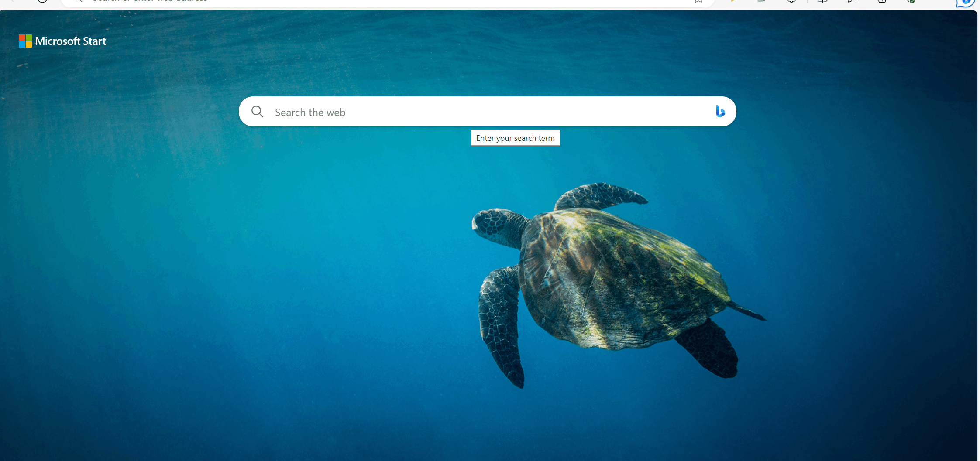Click the Bing logo in search box
Viewport: 980px width, 461px height.
click(720, 111)
